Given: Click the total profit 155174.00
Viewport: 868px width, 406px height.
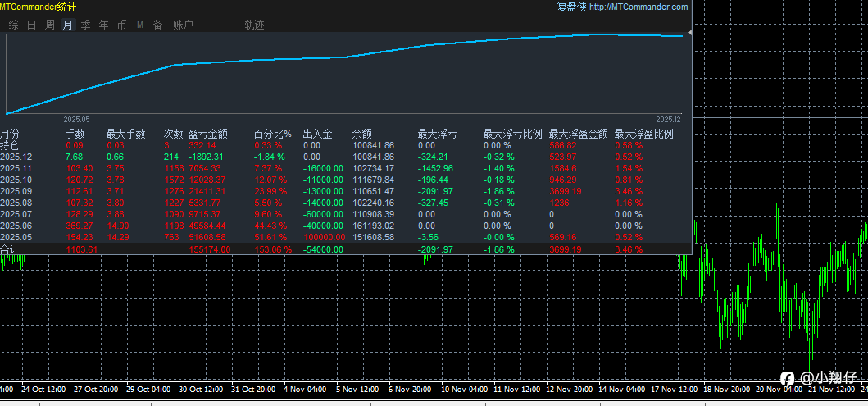Looking at the screenshot, I should click(210, 249).
